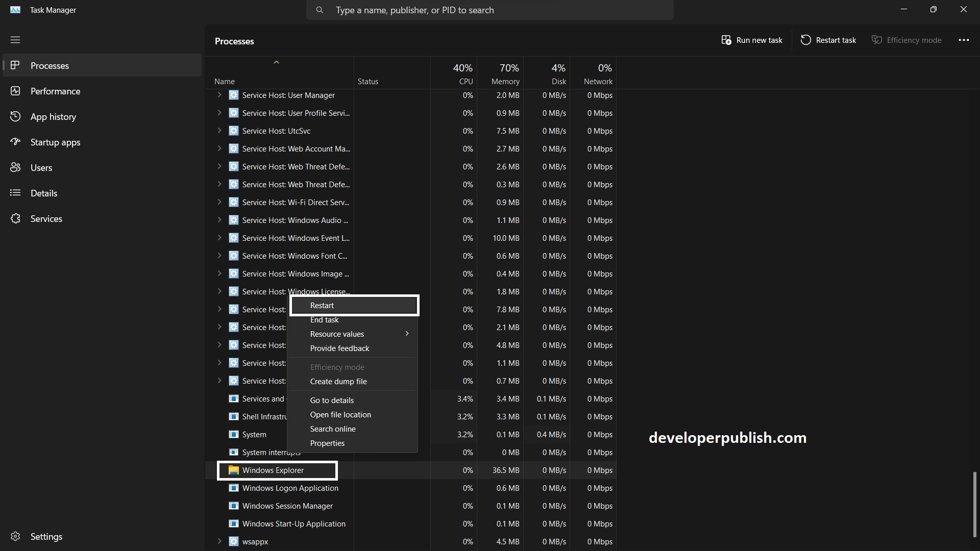Screen dimensions: 980x551
Task: Expand Service Host: UtcSvc entry
Action: 219,131
